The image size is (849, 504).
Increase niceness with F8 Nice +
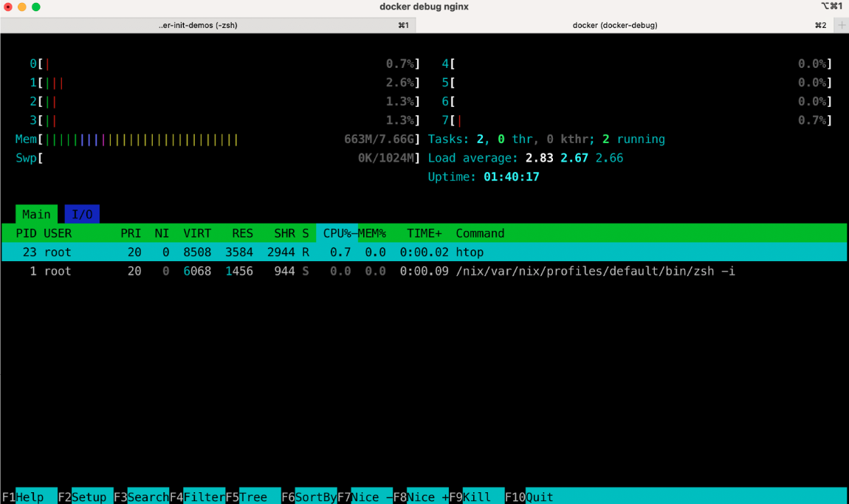click(427, 497)
